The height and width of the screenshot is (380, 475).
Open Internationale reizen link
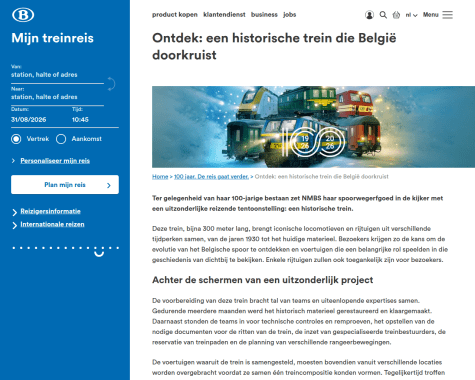click(52, 224)
